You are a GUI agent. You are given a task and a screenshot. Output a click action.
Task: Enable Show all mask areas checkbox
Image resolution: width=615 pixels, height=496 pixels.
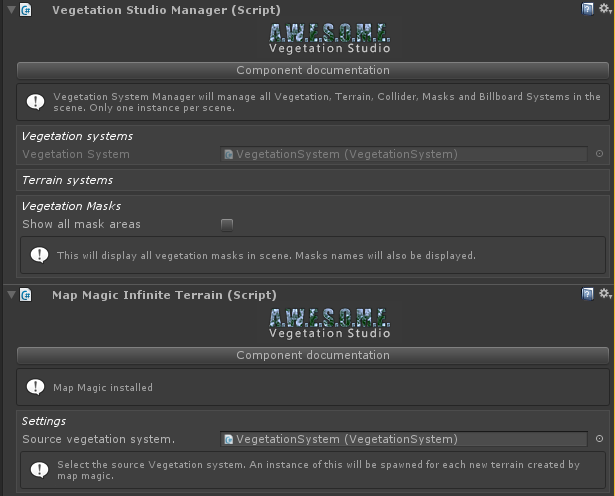pyautogui.click(x=227, y=225)
